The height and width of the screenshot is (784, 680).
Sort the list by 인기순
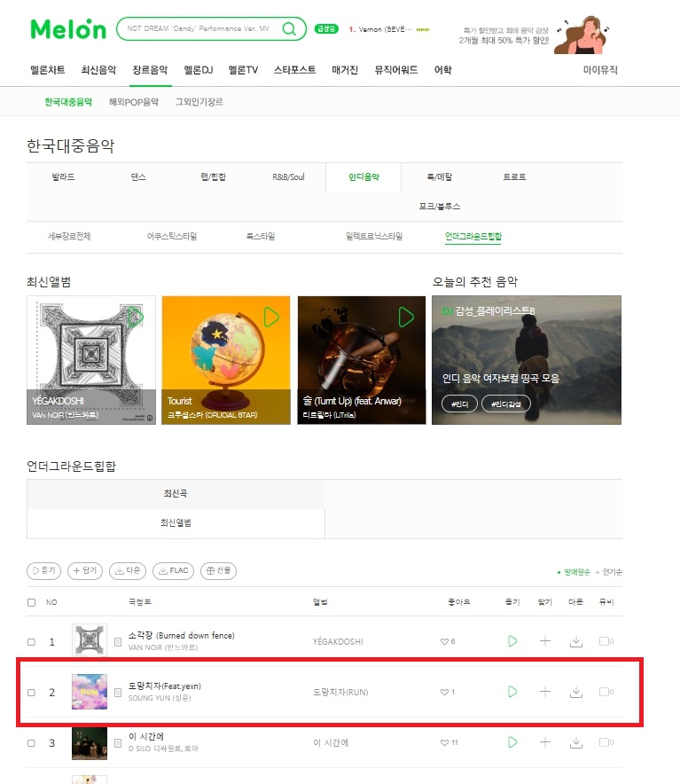612,571
